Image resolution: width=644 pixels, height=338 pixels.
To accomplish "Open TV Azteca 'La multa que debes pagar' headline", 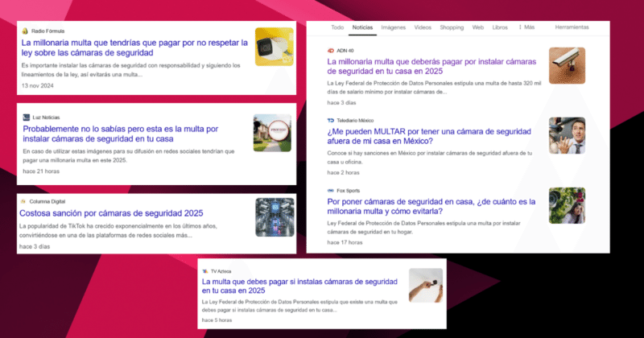I will click(x=299, y=286).
